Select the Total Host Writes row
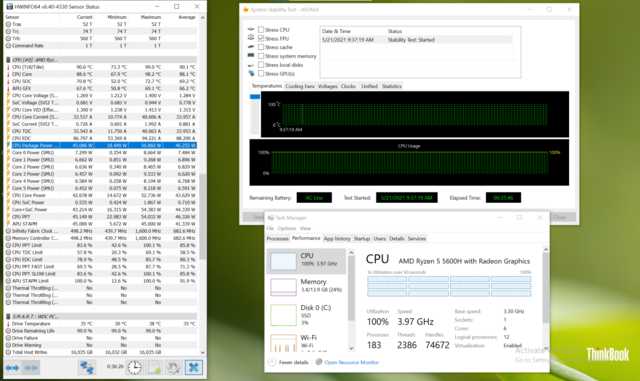640x381 pixels. (101, 352)
